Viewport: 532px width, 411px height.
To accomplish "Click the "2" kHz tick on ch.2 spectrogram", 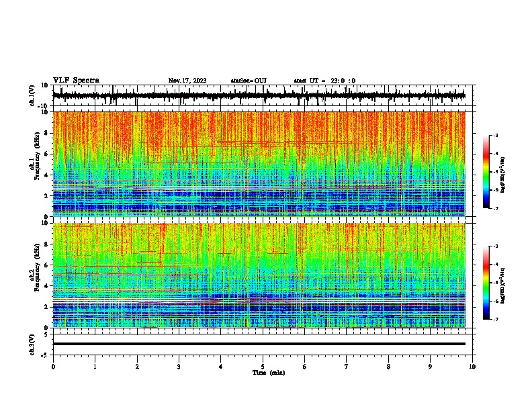I will [x=46, y=307].
